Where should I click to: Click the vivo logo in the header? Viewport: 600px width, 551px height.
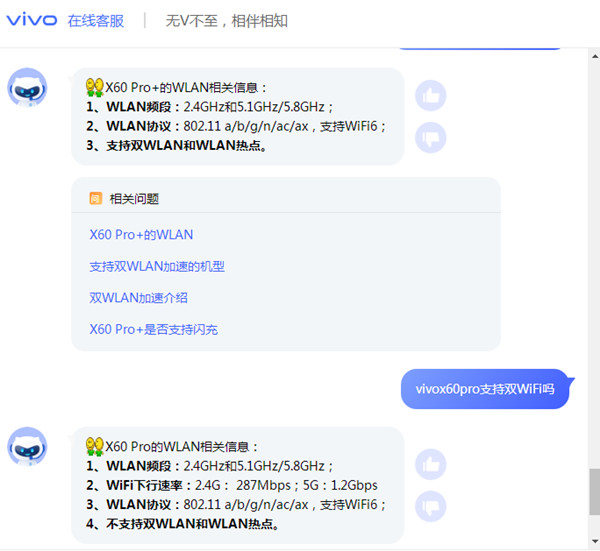click(x=32, y=20)
